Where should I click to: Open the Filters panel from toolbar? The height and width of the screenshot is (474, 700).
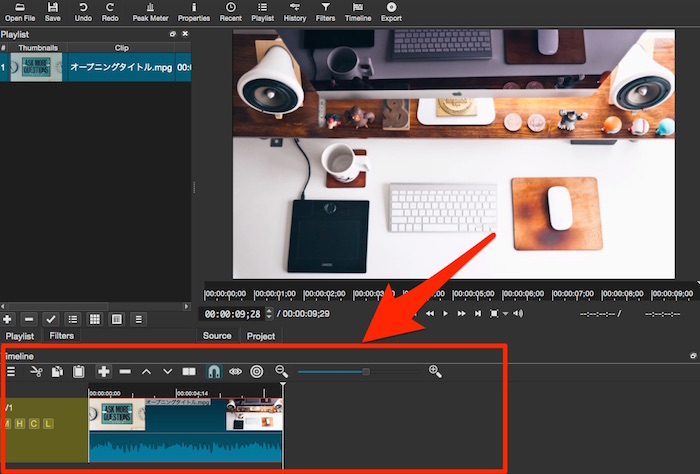point(324,12)
